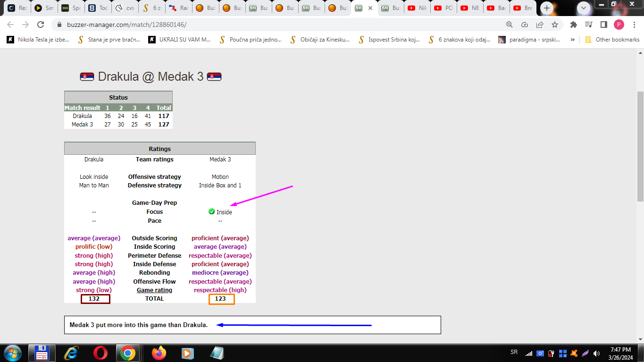644x362 pixels.
Task: Switch to the cvs tab
Action: coord(125,8)
